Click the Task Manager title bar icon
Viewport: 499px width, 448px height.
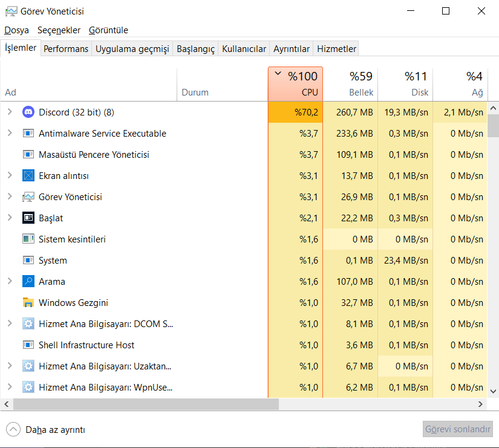pyautogui.click(x=11, y=11)
